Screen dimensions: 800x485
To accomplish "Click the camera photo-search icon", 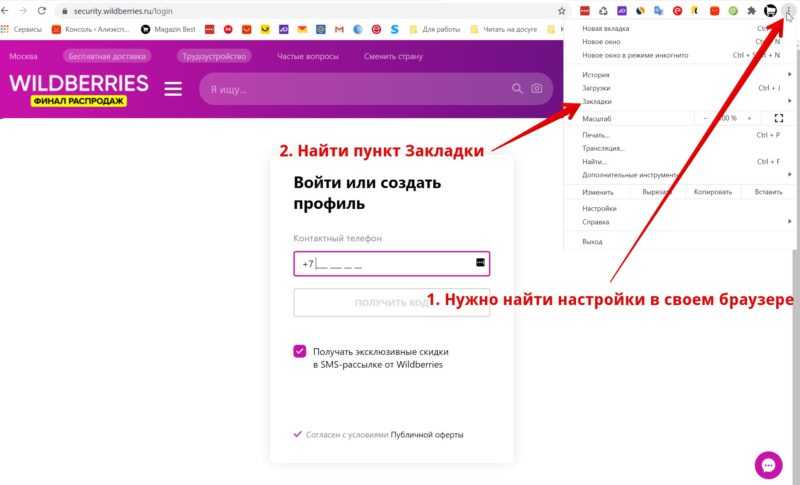I will coord(537,89).
